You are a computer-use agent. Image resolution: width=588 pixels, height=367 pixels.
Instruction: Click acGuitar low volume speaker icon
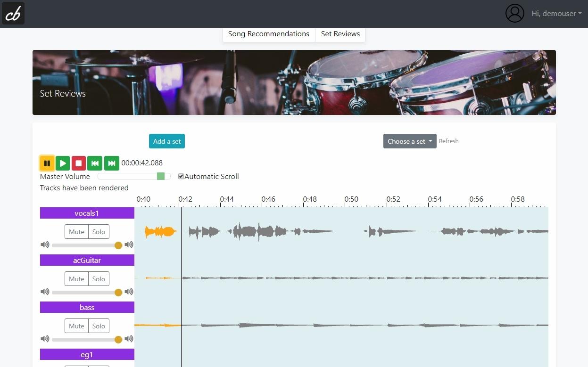45,292
